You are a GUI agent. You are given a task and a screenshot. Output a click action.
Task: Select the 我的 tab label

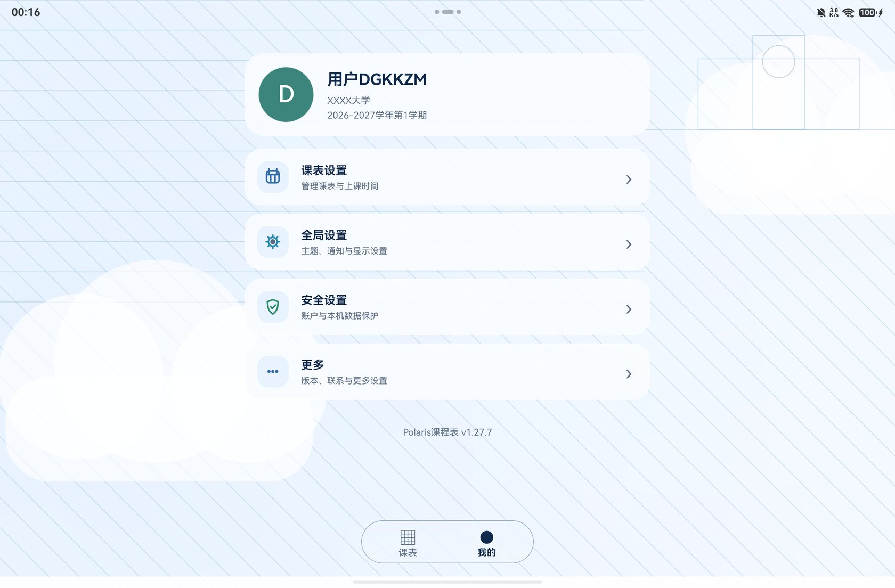[486, 553]
